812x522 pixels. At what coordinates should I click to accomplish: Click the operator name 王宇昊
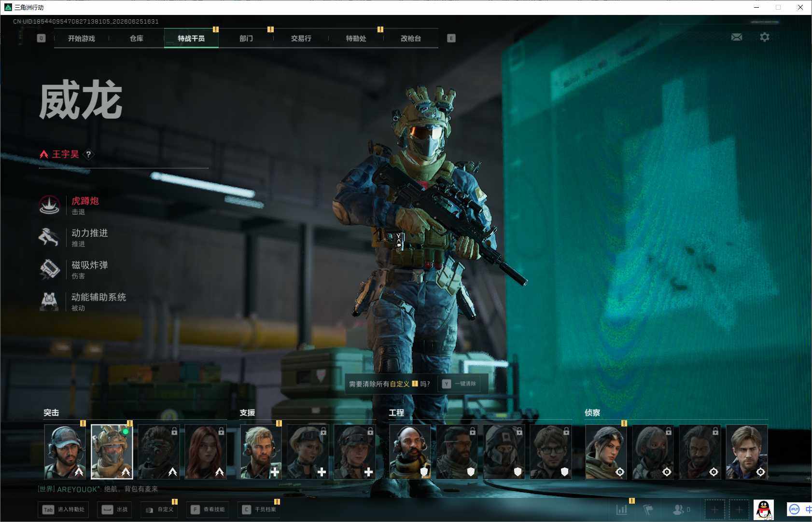click(65, 154)
